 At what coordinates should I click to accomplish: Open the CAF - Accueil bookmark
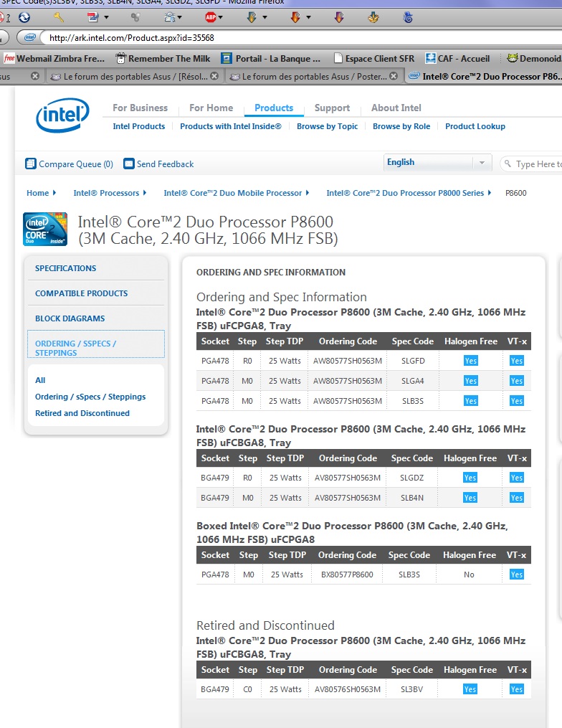click(457, 59)
